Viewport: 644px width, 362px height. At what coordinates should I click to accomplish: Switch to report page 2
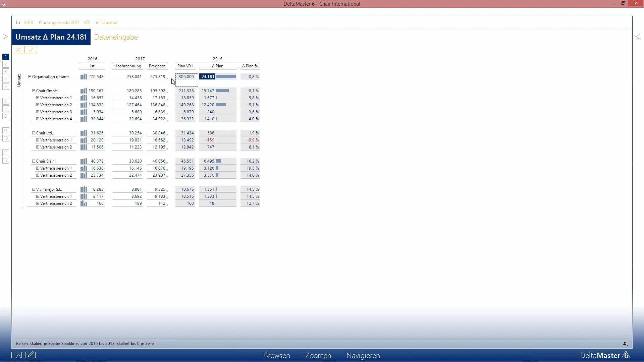[x=6, y=64]
